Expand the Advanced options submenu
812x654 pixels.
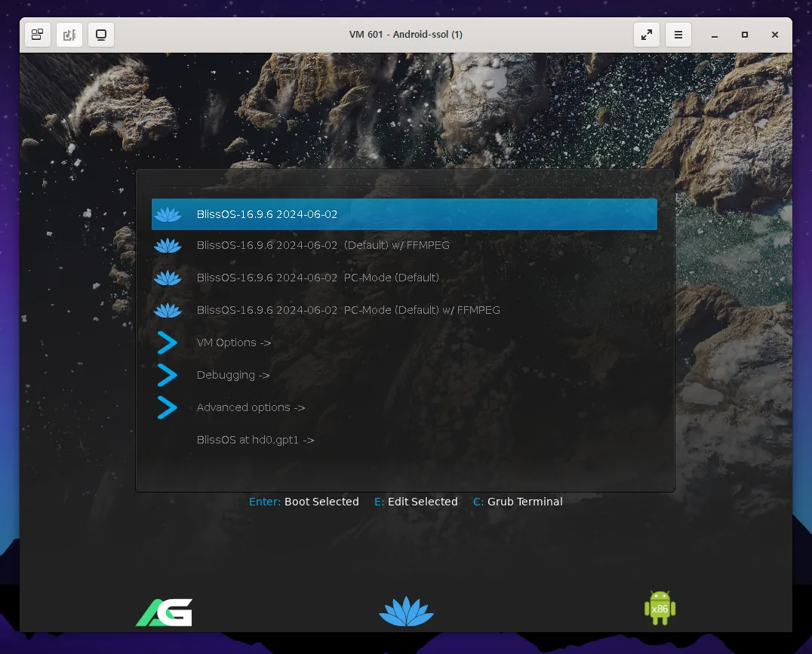point(250,407)
